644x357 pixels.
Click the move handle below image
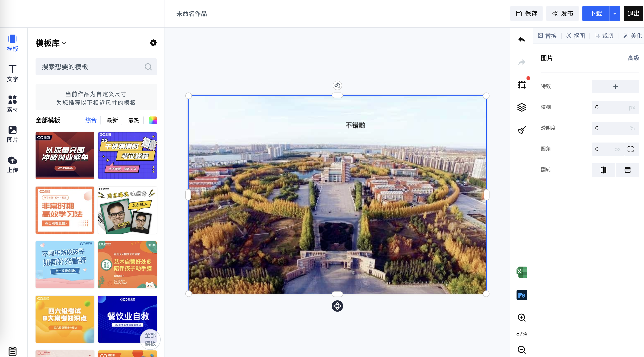[337, 306]
